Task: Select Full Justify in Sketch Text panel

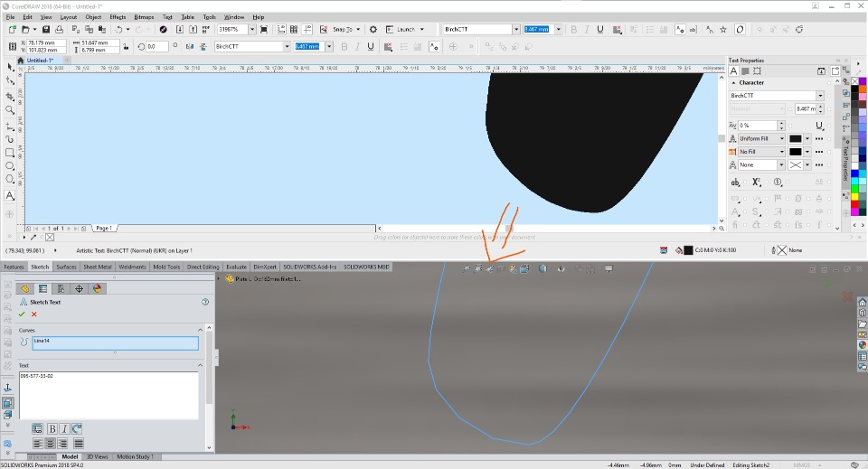Action: [x=79, y=444]
